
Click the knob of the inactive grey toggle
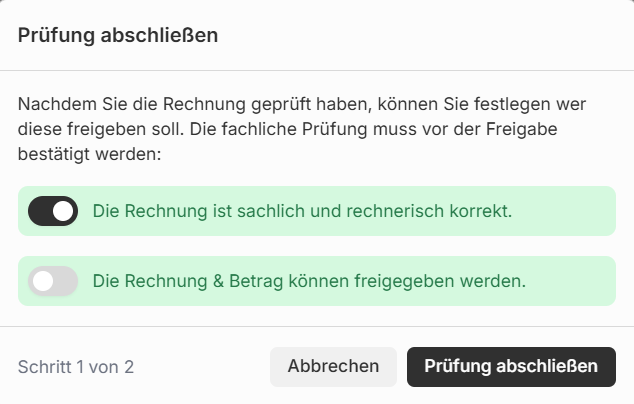coord(43,282)
